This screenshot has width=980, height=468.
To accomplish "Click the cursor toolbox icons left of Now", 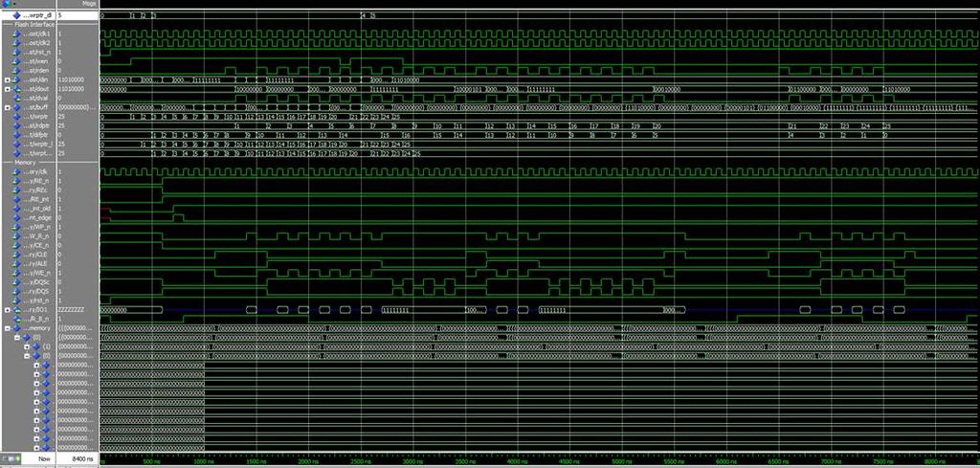I will (11, 458).
